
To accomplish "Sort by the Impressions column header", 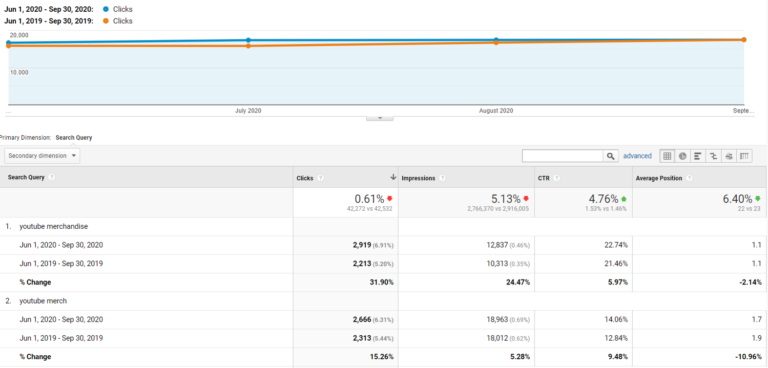I will [418, 178].
